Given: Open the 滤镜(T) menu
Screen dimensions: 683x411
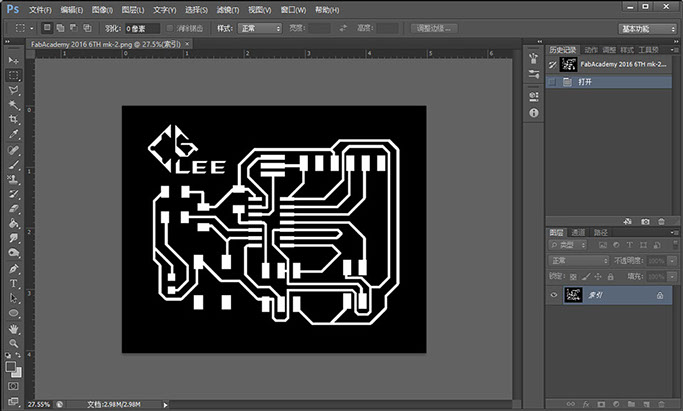Looking at the screenshot, I should click(x=228, y=10).
